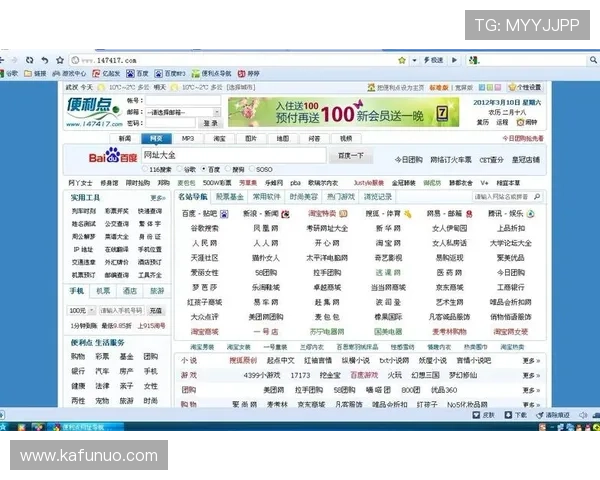Screen dimensions: 600x480
Task: Select the 116搜索 radio button
Action: click(x=144, y=169)
